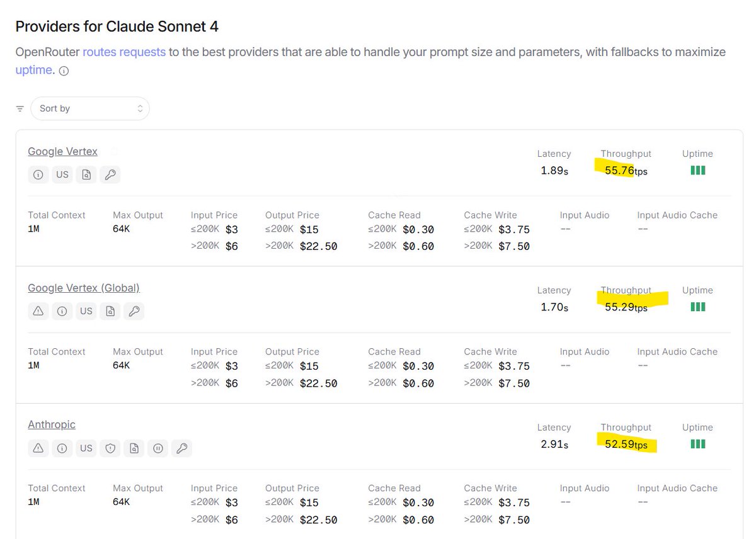This screenshot has width=756, height=539.
Task: Click the Google Vertex (Global) $15 output price
Action: pos(309,366)
